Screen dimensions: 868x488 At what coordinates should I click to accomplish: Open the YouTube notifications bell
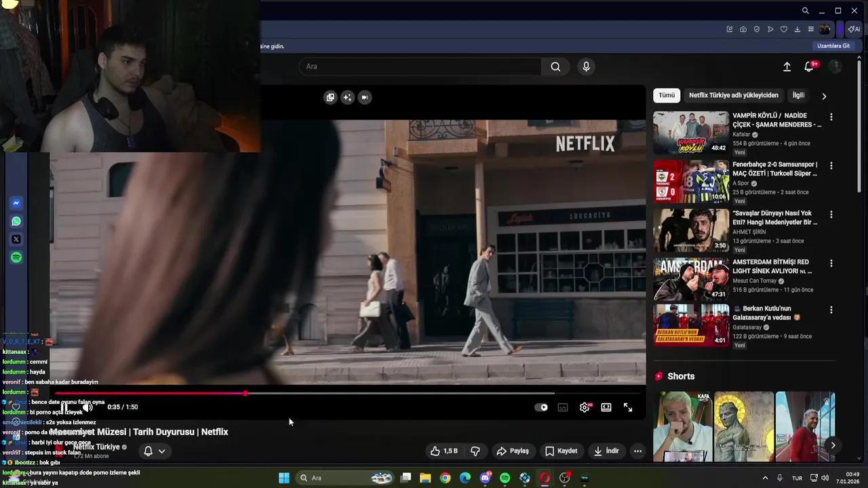(809, 66)
